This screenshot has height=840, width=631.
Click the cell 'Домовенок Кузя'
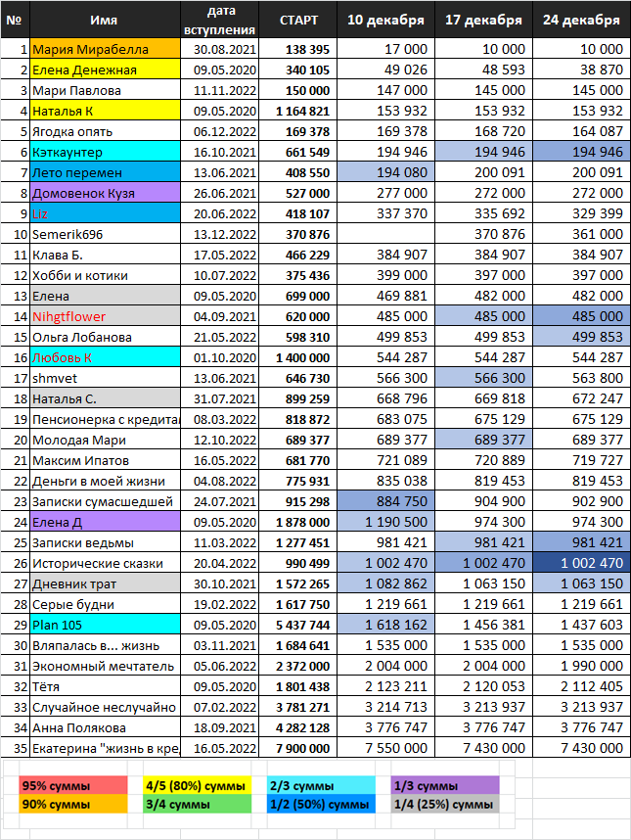[105, 193]
